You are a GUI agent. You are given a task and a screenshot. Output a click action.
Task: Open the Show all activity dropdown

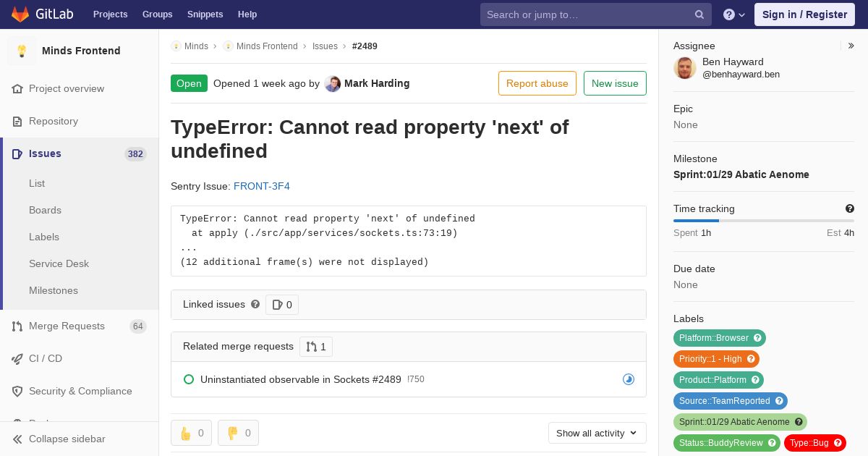pos(597,433)
